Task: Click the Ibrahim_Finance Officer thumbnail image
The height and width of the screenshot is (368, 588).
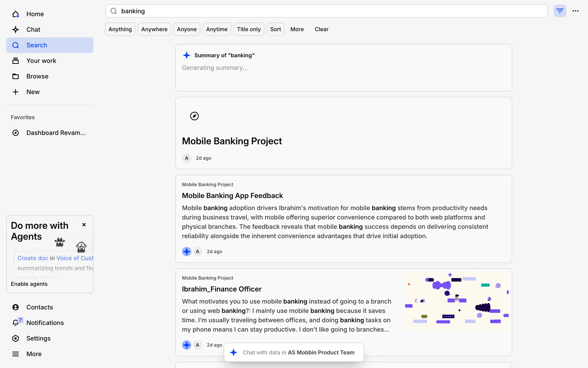Action: (457, 301)
